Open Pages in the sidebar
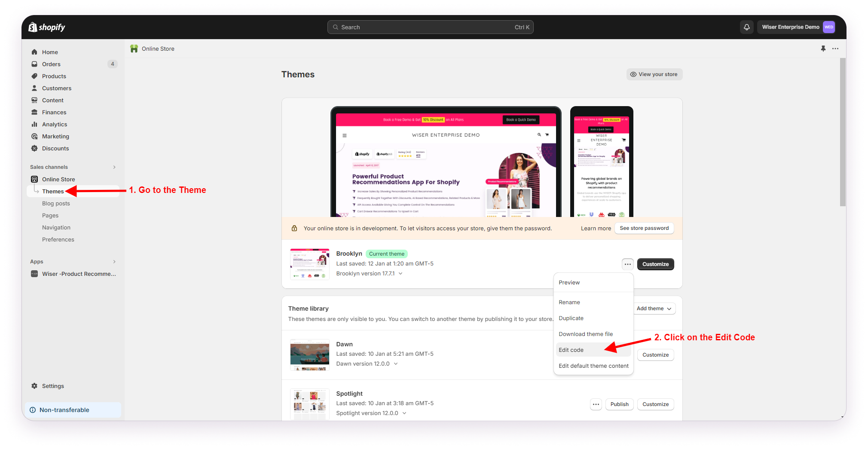868x449 pixels. click(50, 216)
